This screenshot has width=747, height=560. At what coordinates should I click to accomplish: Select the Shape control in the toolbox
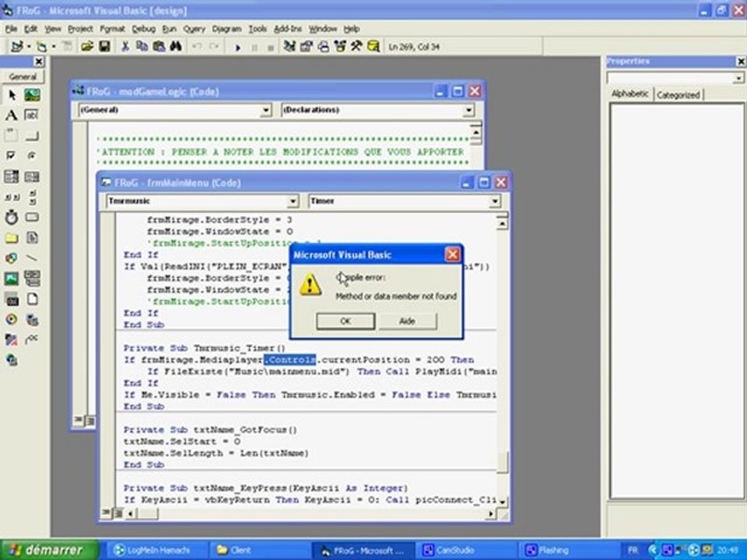click(12, 258)
